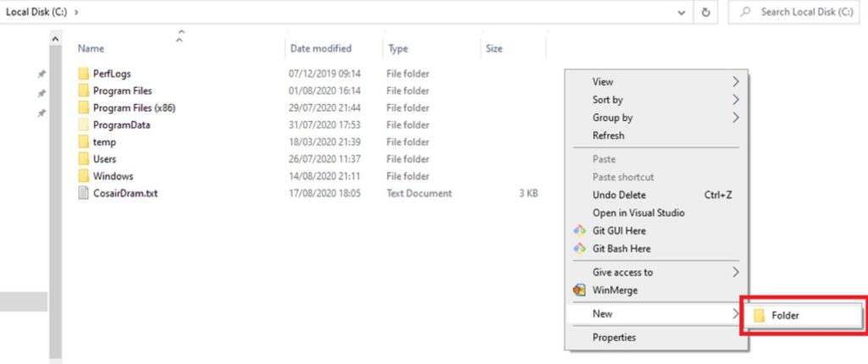This screenshot has width=868, height=364.
Task: Click the Program Files (x86) folder icon
Action: pos(83,108)
